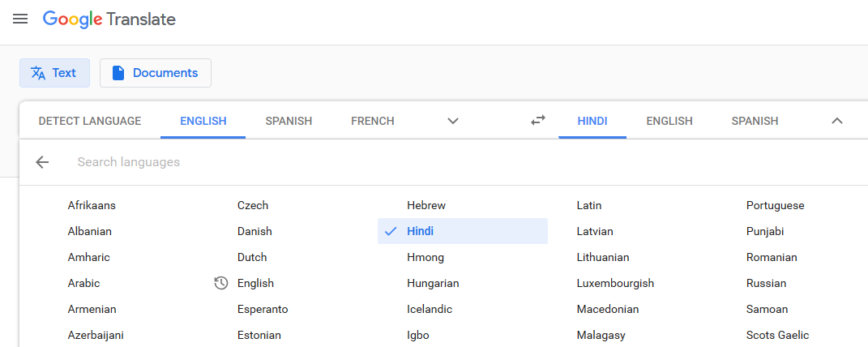Switch to Text translation mode
868x347 pixels.
(x=55, y=73)
